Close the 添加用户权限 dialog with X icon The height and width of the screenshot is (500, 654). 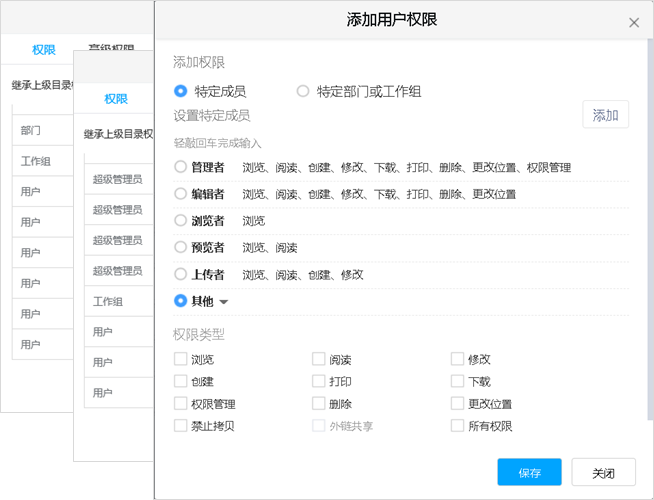pyautogui.click(x=633, y=23)
